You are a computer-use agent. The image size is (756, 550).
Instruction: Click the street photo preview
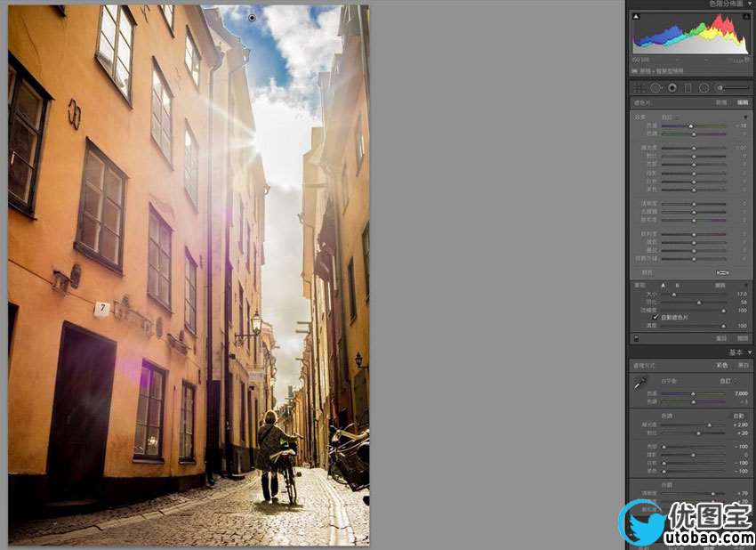point(189,276)
